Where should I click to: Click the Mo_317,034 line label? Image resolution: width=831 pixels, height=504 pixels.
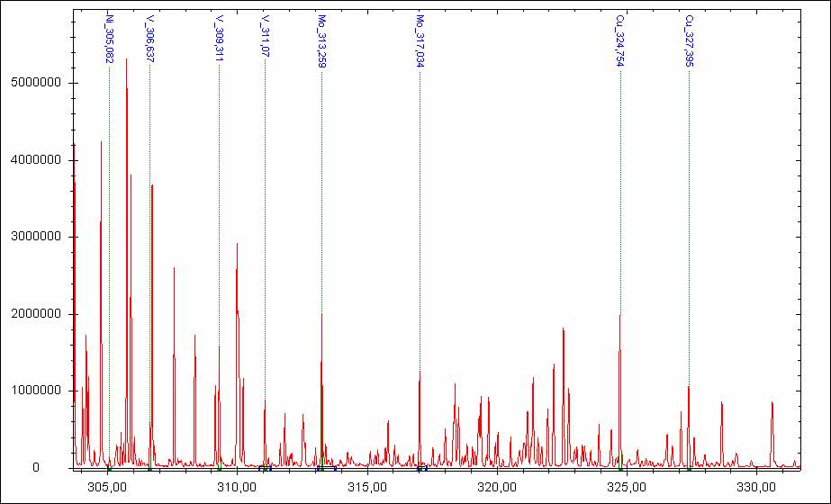point(420,41)
